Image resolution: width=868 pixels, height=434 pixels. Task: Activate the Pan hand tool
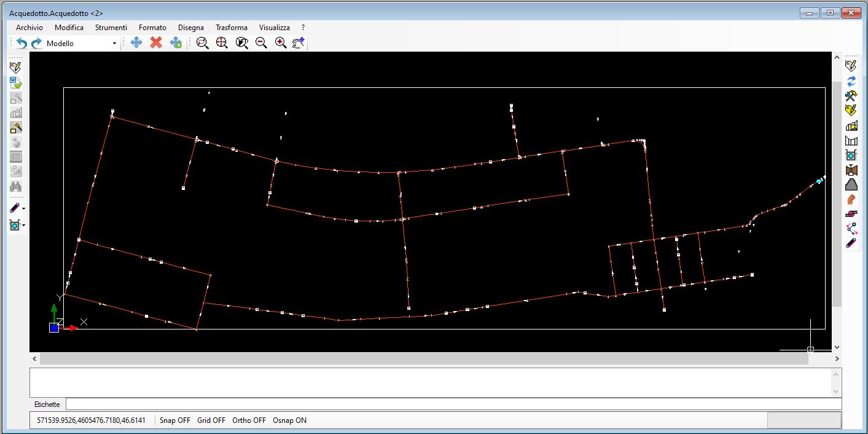click(x=299, y=42)
